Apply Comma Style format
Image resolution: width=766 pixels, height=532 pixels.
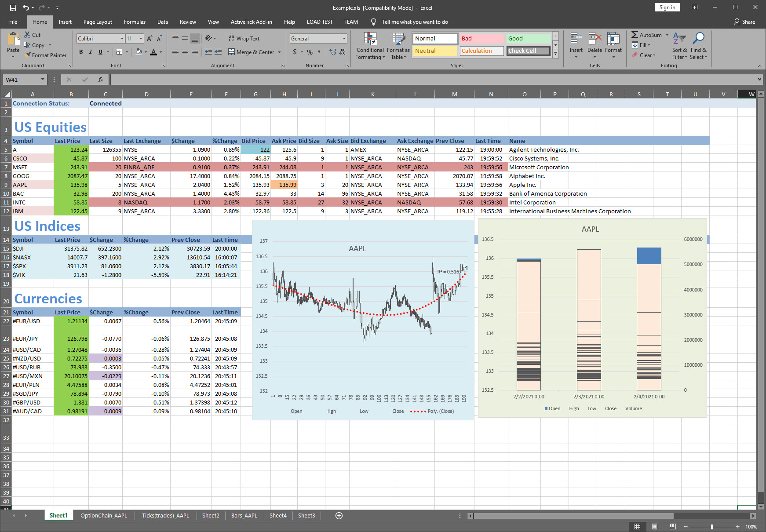pos(319,52)
